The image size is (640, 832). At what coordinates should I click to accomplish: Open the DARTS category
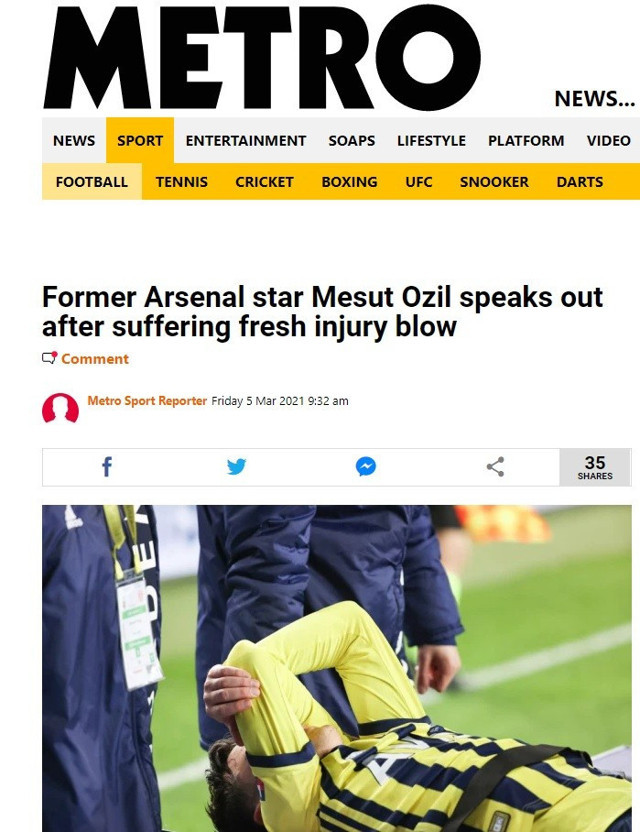coord(580,182)
